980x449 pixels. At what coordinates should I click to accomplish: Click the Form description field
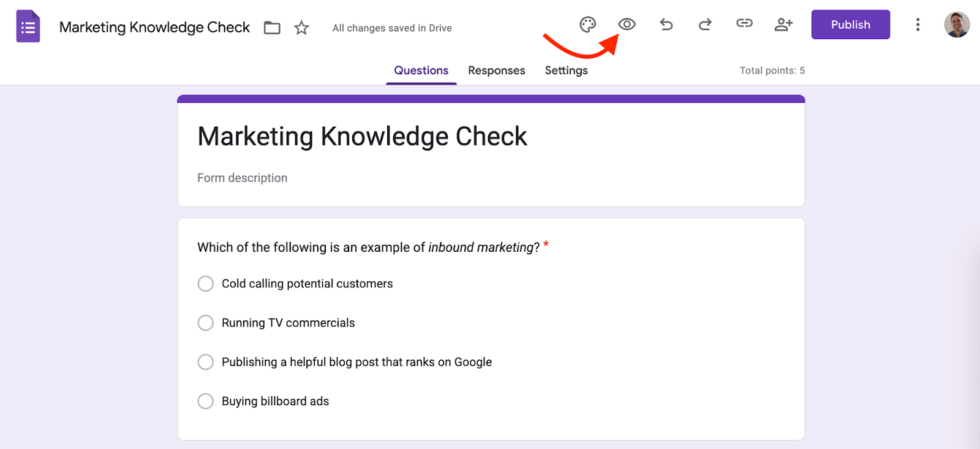point(243,178)
